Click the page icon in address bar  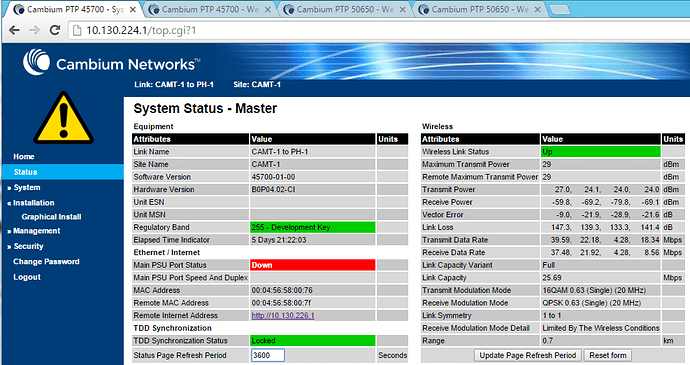pos(77,30)
